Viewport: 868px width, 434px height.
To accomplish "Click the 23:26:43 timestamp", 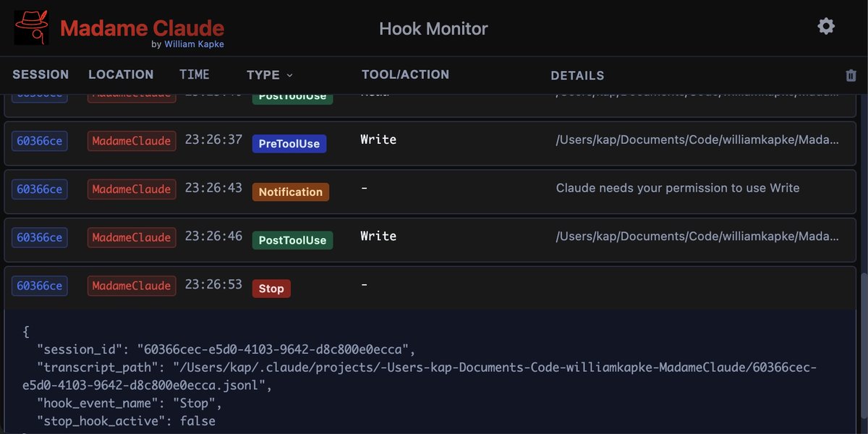I will coord(213,187).
